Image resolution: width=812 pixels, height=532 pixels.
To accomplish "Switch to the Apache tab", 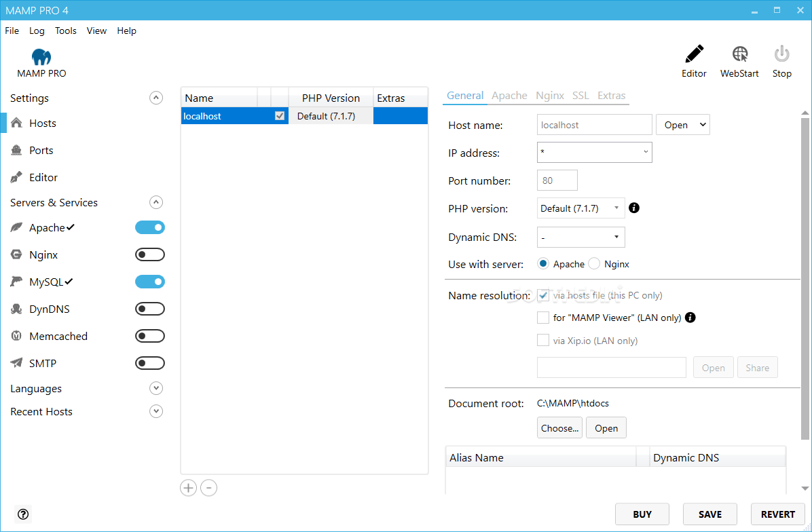I will click(x=509, y=96).
